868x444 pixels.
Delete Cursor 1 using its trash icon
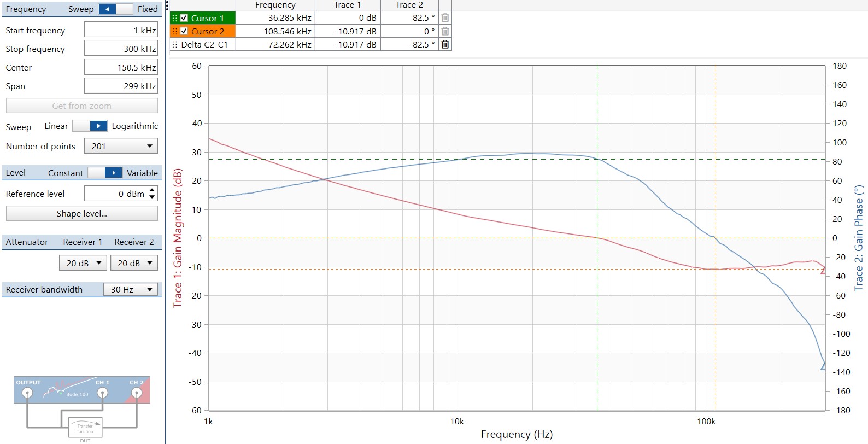pos(445,18)
